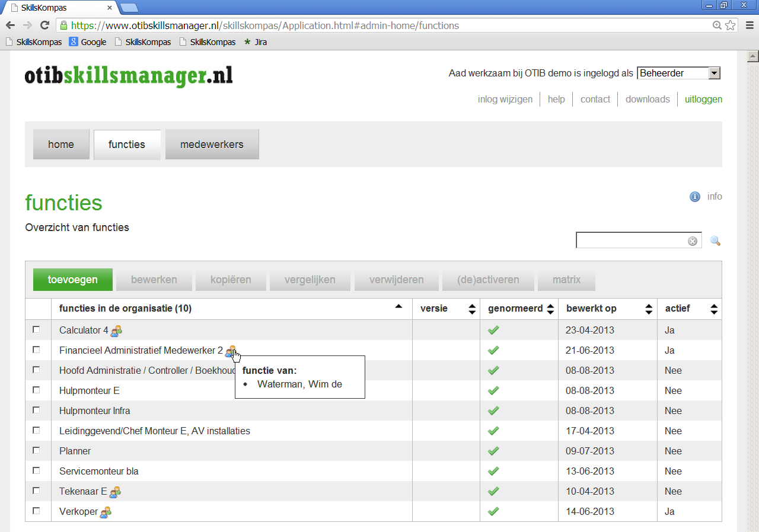Check the Planner row checkbox

tap(36, 450)
